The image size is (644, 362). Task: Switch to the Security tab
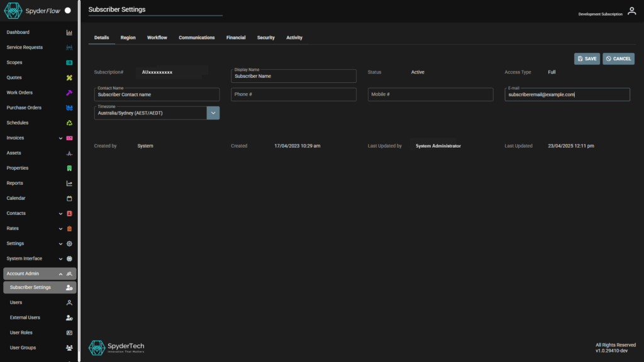[x=265, y=38]
